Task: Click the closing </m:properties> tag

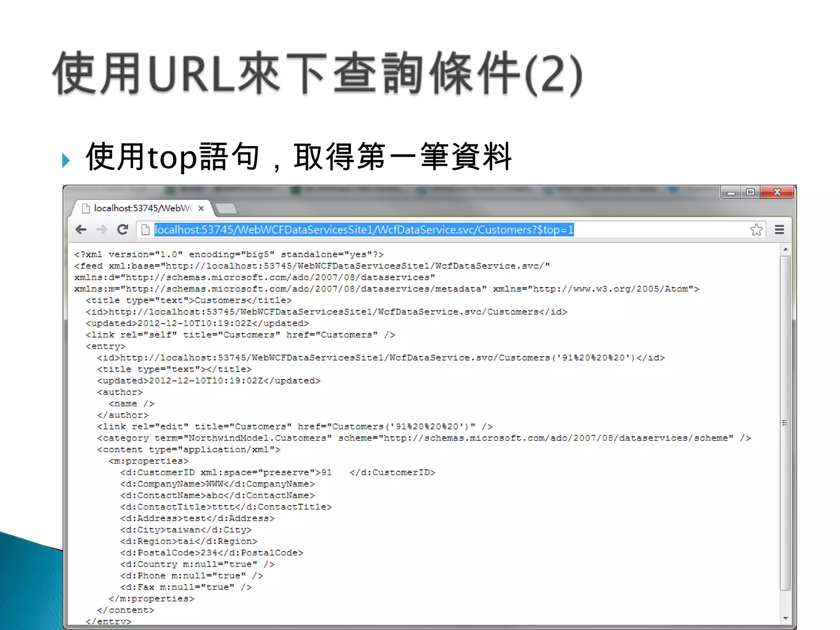Action: [151, 599]
